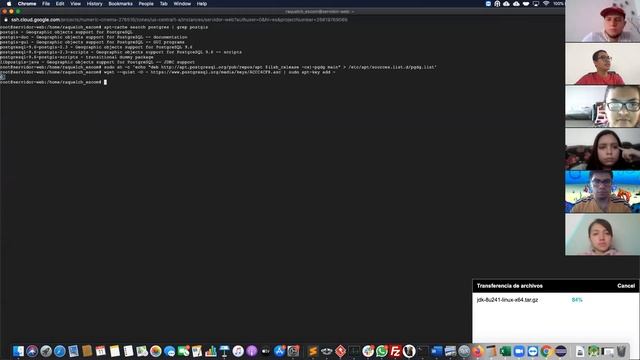
Task: Open TeamViewer icon in dock
Action: coord(533,351)
